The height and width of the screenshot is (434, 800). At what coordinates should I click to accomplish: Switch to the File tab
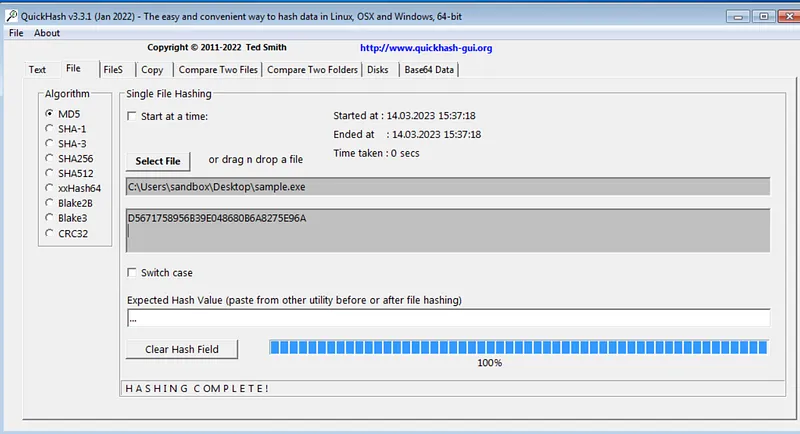click(x=73, y=68)
